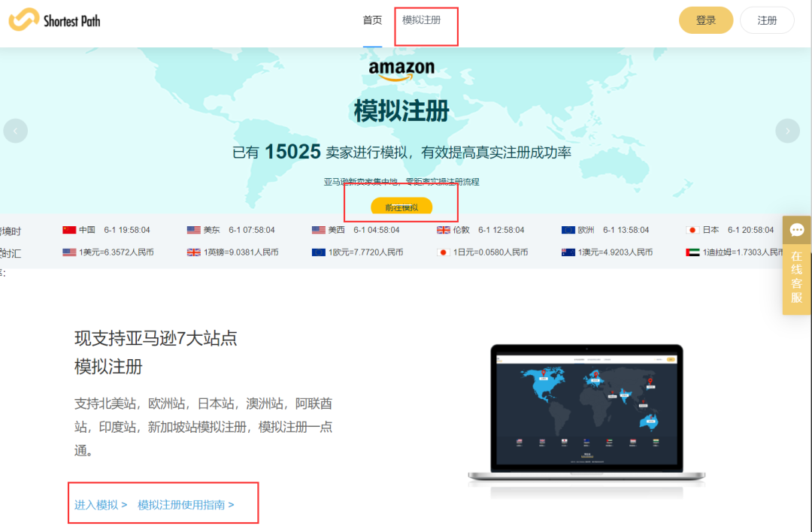This screenshot has height=532, width=812.
Task: Click the UAE flag by dirham rate
Action: pyautogui.click(x=693, y=252)
